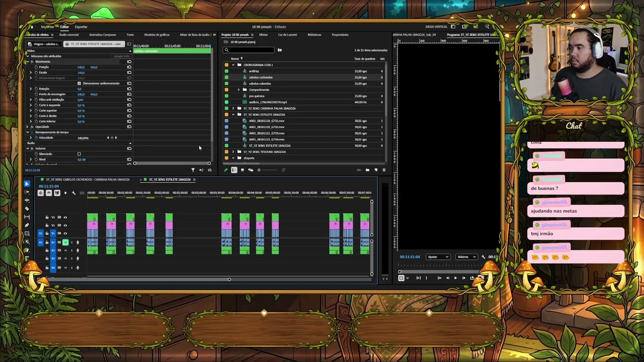Activate the CABELOS CACHEADOS - CAIXINHA PALHA sequence tab
This screenshot has height=362, width=644.
coord(88,179)
